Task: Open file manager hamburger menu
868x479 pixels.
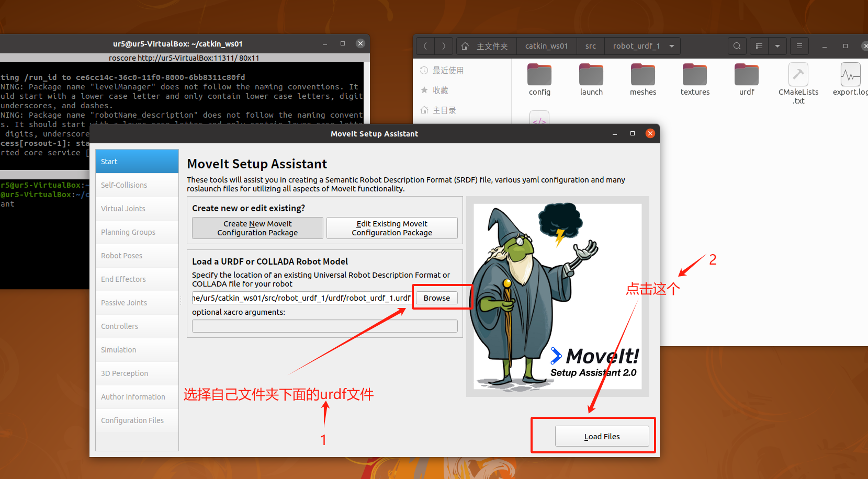Action: 799,46
